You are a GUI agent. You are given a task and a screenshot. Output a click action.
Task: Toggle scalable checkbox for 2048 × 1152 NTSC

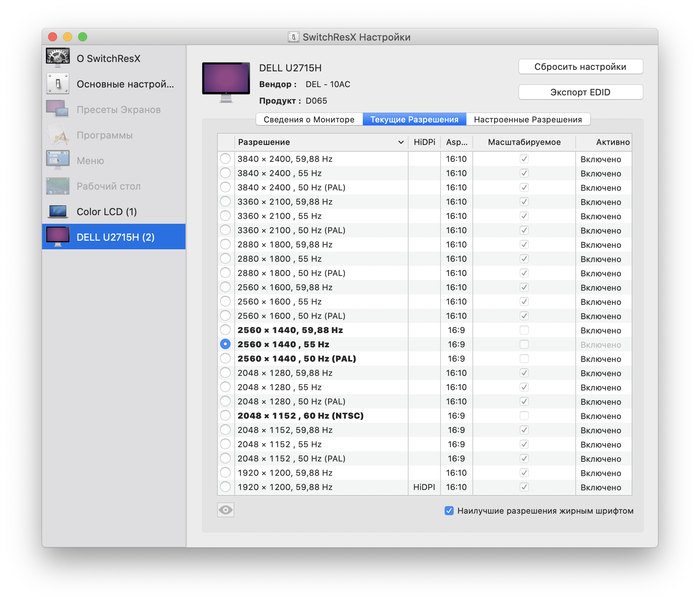[524, 416]
